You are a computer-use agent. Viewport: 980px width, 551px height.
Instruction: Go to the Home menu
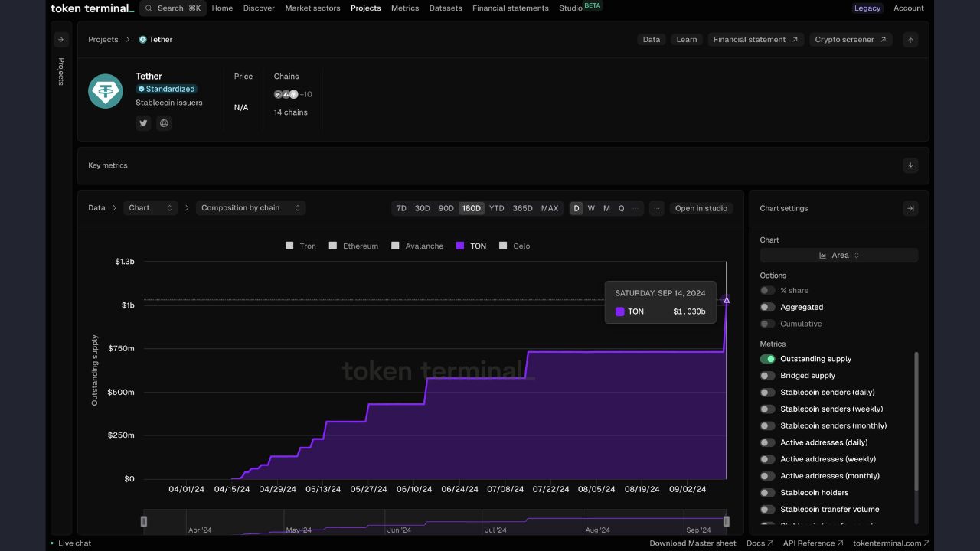[x=222, y=8]
